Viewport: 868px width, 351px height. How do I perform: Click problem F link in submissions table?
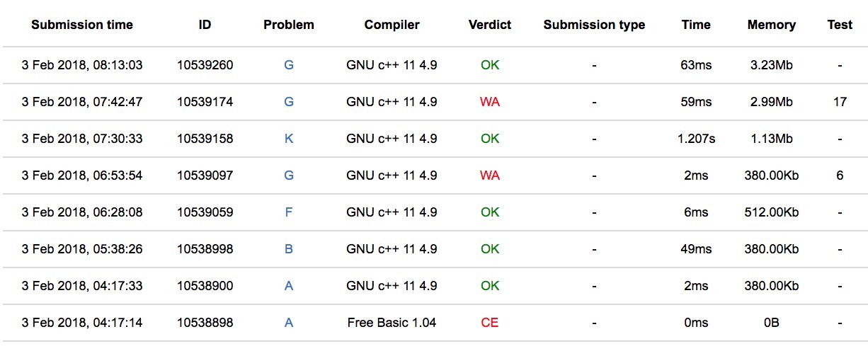click(289, 212)
